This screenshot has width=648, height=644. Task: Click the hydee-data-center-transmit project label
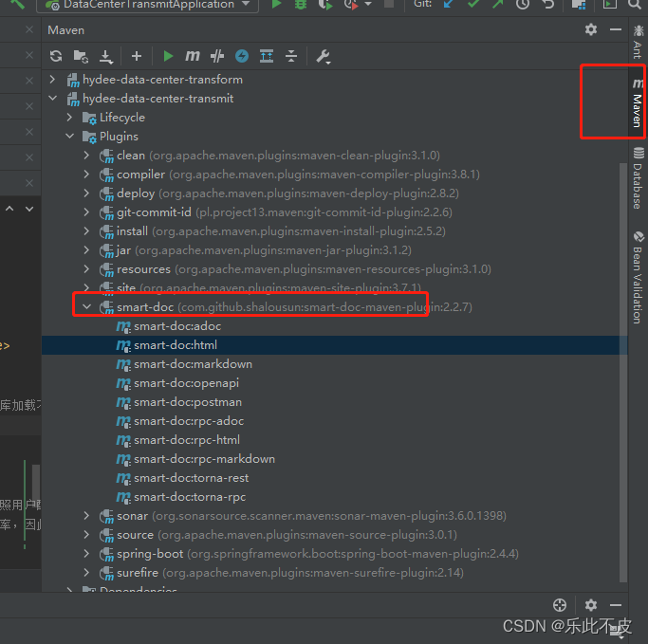(157, 99)
